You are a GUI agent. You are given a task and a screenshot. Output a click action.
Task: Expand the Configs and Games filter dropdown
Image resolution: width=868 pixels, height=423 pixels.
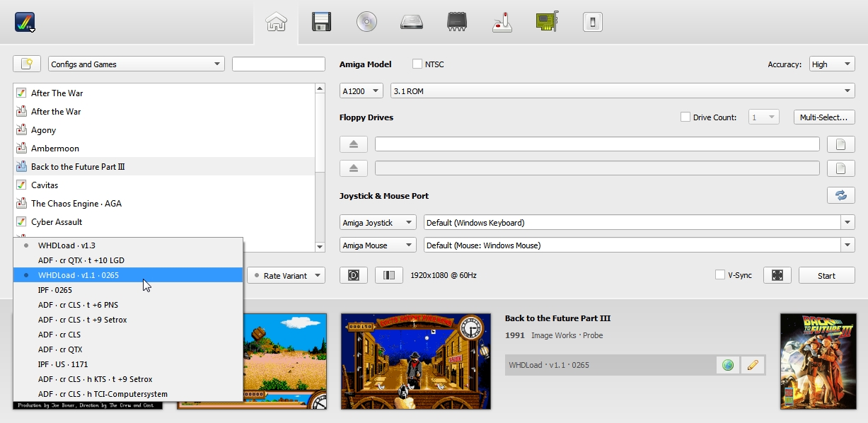click(137, 64)
